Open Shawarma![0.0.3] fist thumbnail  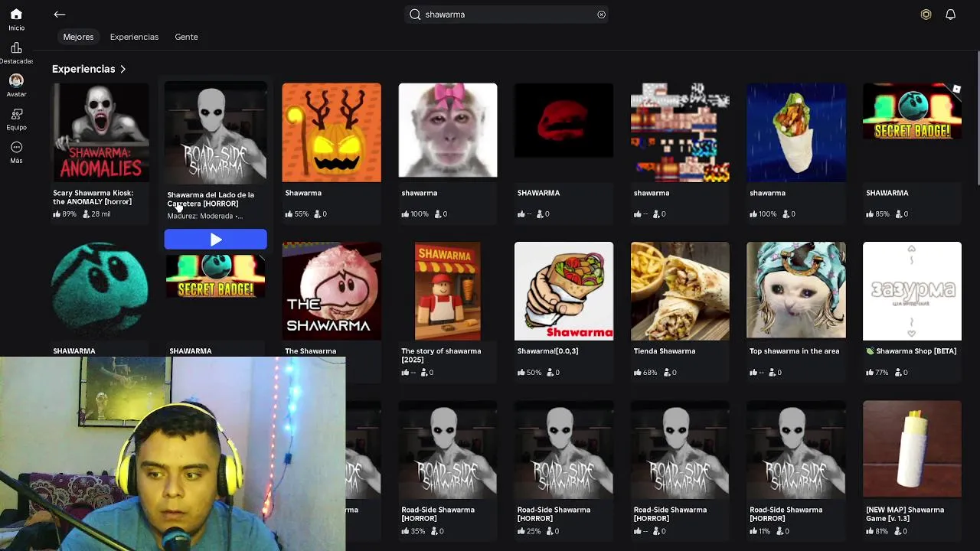pos(563,291)
